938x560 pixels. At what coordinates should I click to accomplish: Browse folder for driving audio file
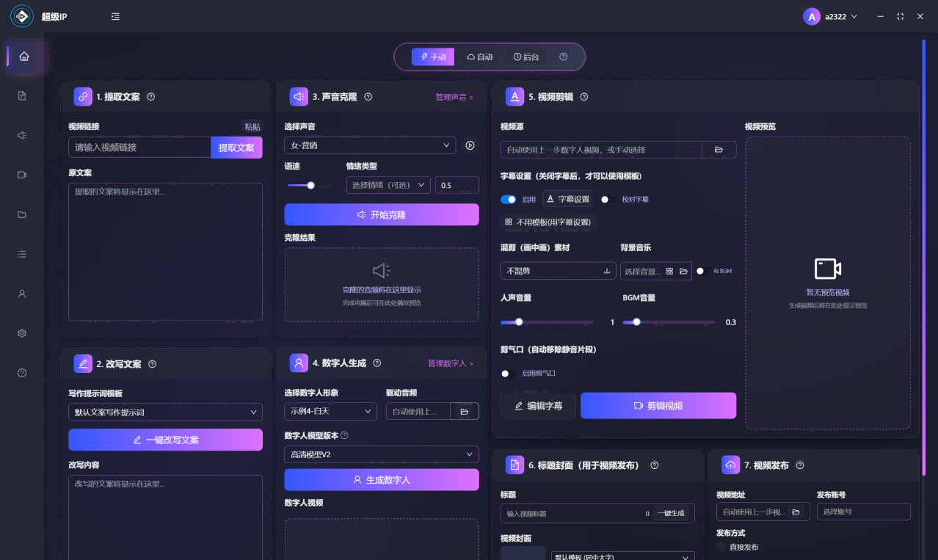click(x=464, y=412)
